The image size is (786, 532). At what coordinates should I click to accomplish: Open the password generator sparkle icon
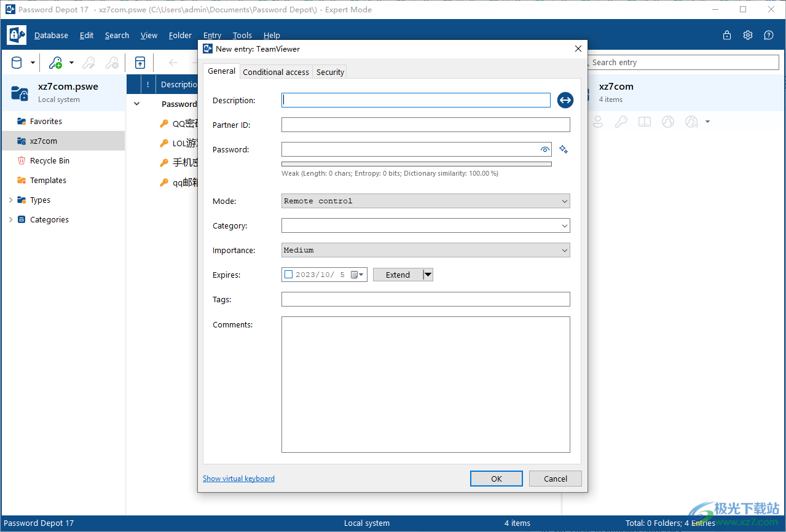564,149
